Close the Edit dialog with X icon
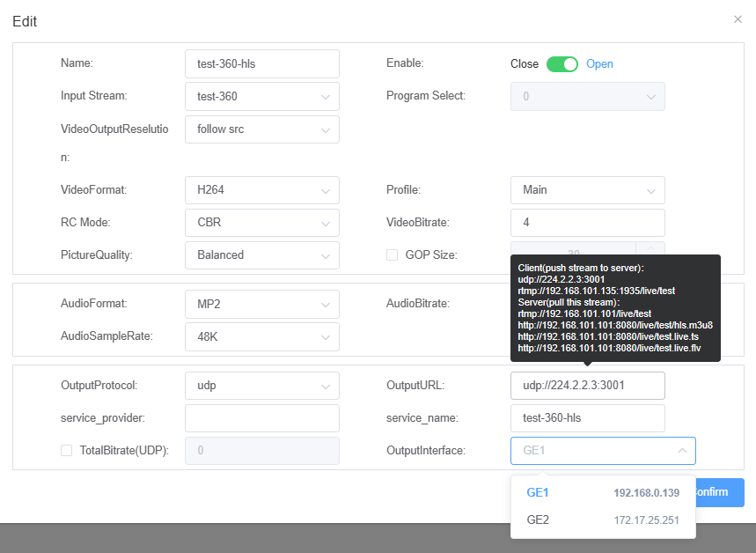This screenshot has width=756, height=553. (x=738, y=19)
